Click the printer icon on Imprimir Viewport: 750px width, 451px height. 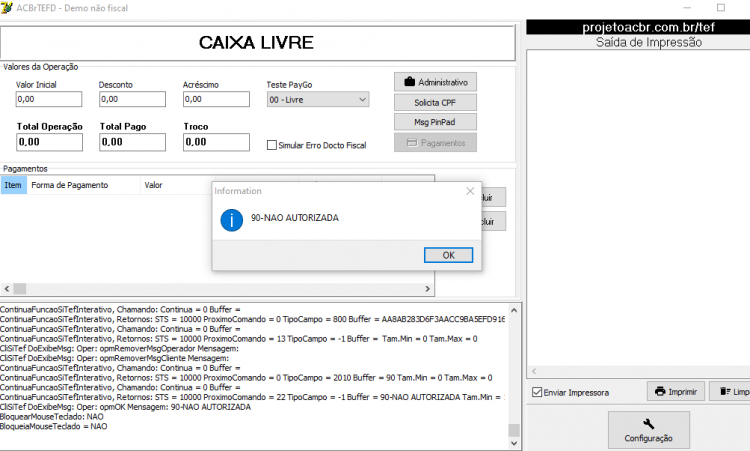pyautogui.click(x=660, y=391)
